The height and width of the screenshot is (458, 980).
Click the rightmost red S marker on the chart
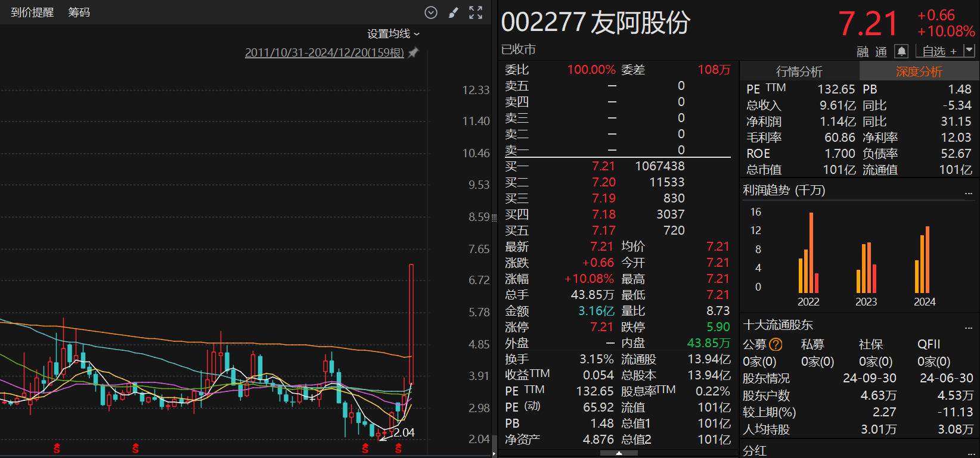pyautogui.click(x=398, y=448)
